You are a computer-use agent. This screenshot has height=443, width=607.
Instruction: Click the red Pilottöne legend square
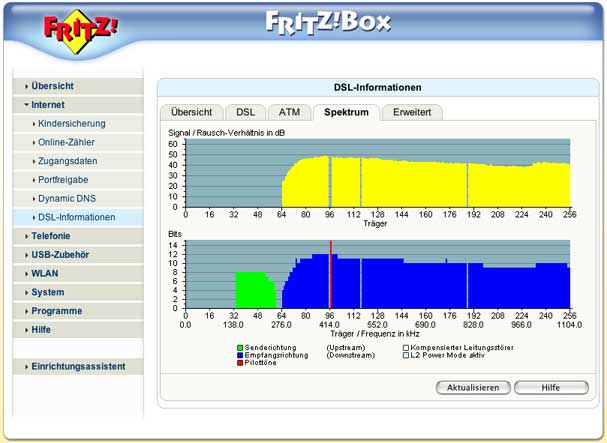point(240,362)
